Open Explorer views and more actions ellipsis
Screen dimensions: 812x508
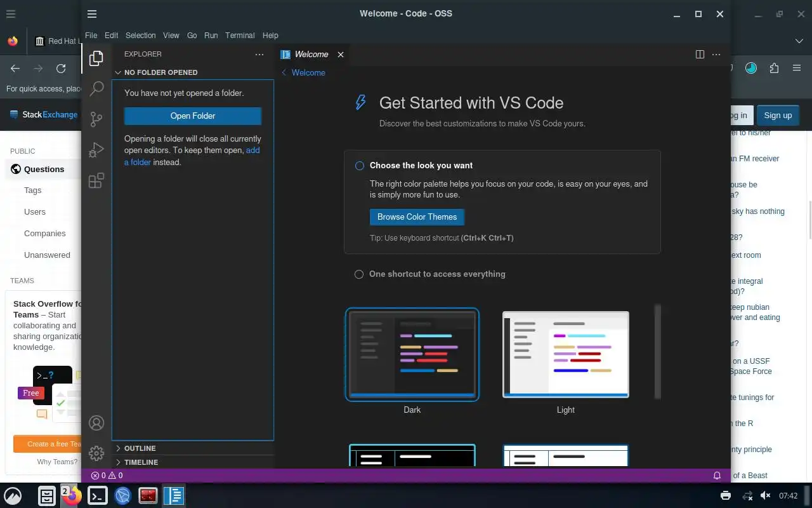point(259,55)
